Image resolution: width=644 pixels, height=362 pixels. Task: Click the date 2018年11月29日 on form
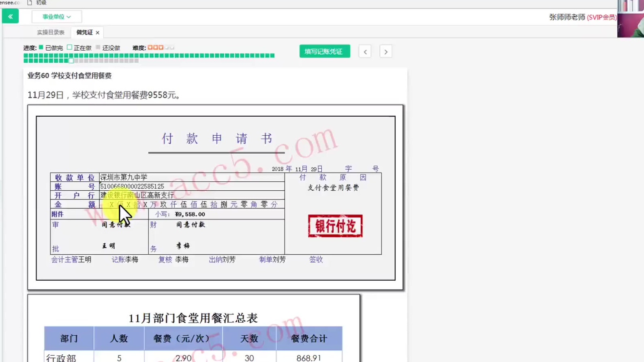297,169
